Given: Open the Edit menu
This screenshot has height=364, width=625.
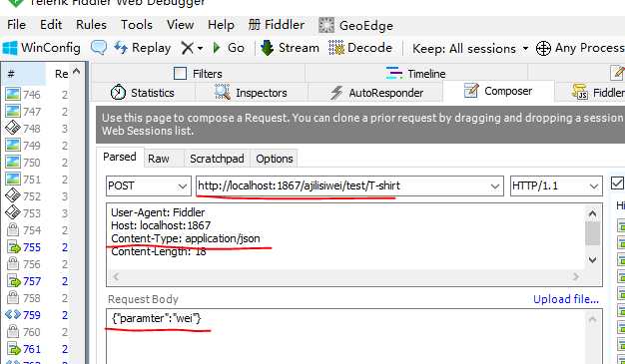Looking at the screenshot, I should 51,25.
